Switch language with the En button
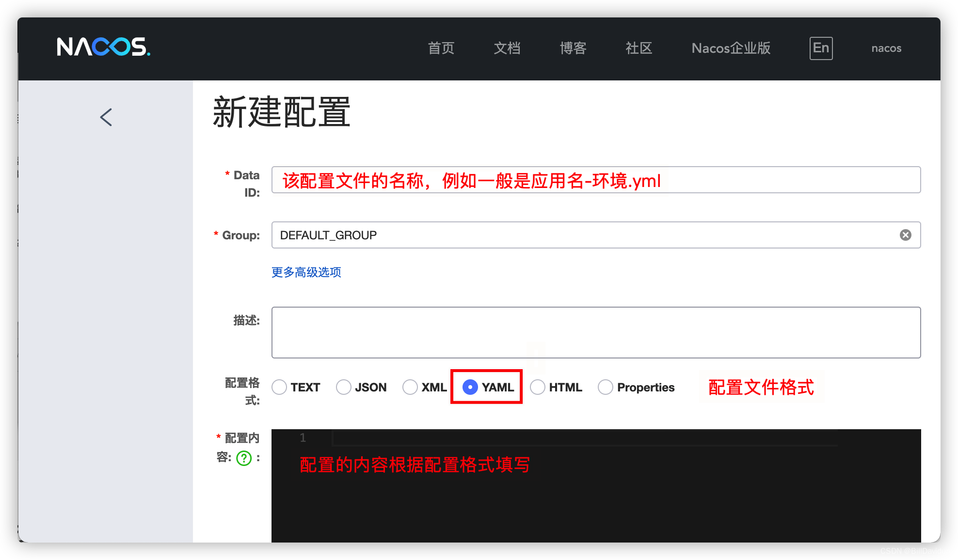Viewport: 958px width, 560px height. (x=821, y=48)
